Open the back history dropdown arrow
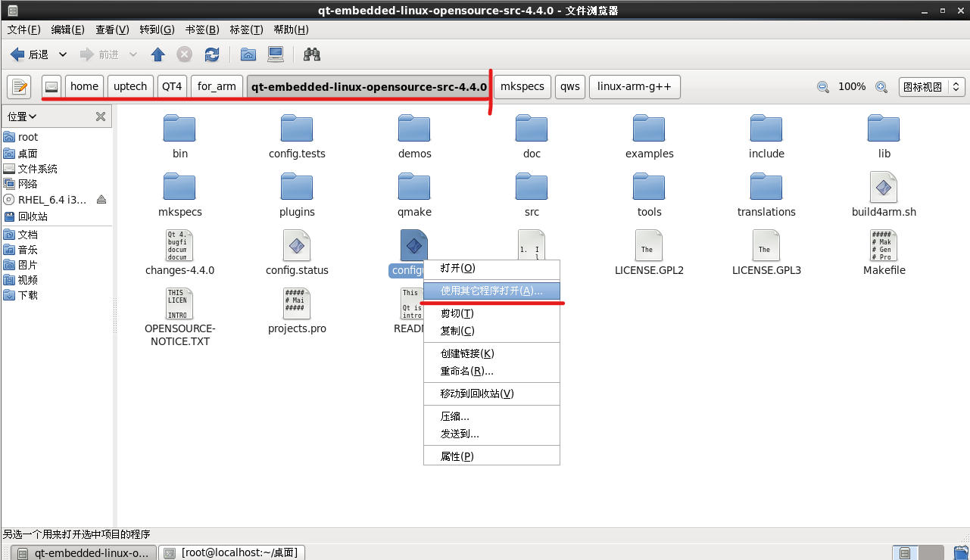 tap(63, 54)
